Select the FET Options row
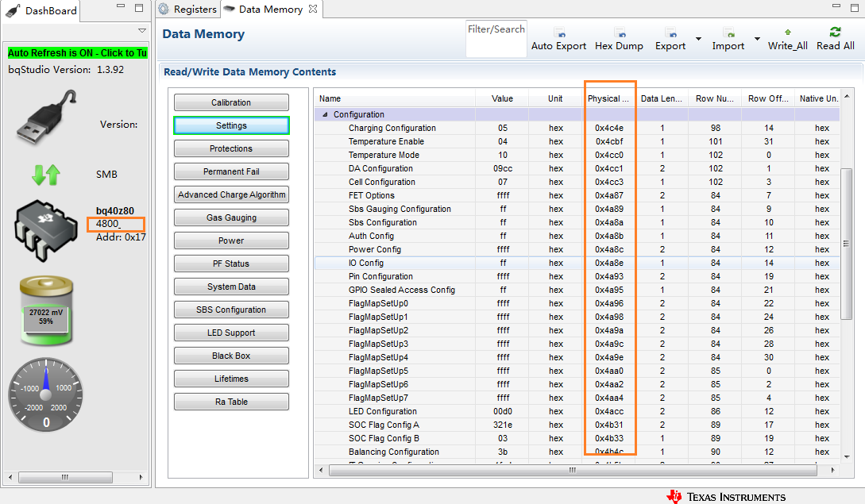Screen dimensions: 865x504 [577, 196]
